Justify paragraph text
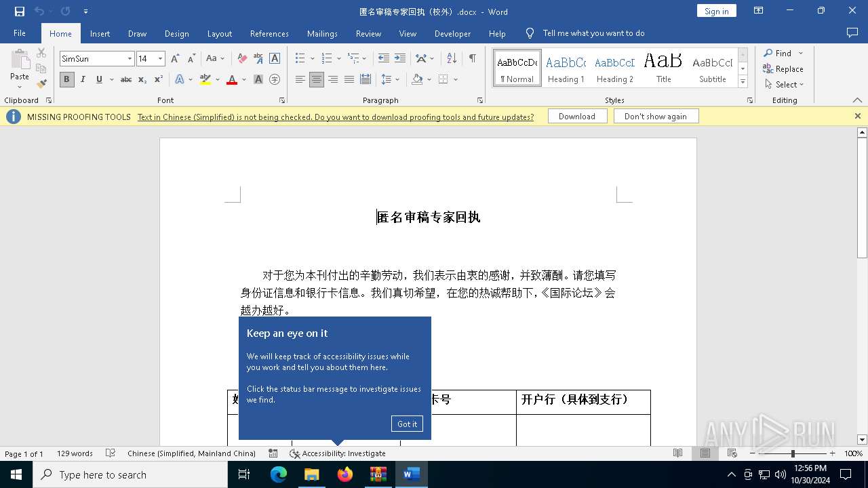Viewport: 868px width, 488px height. point(349,79)
